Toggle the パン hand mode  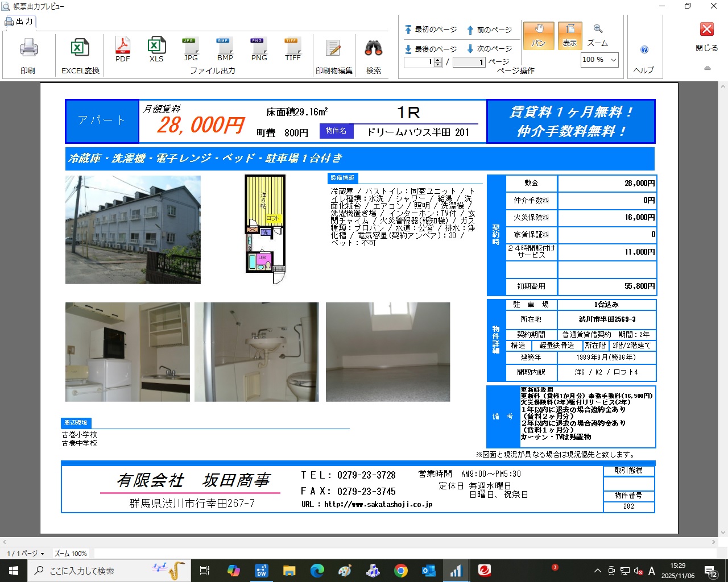tap(538, 35)
